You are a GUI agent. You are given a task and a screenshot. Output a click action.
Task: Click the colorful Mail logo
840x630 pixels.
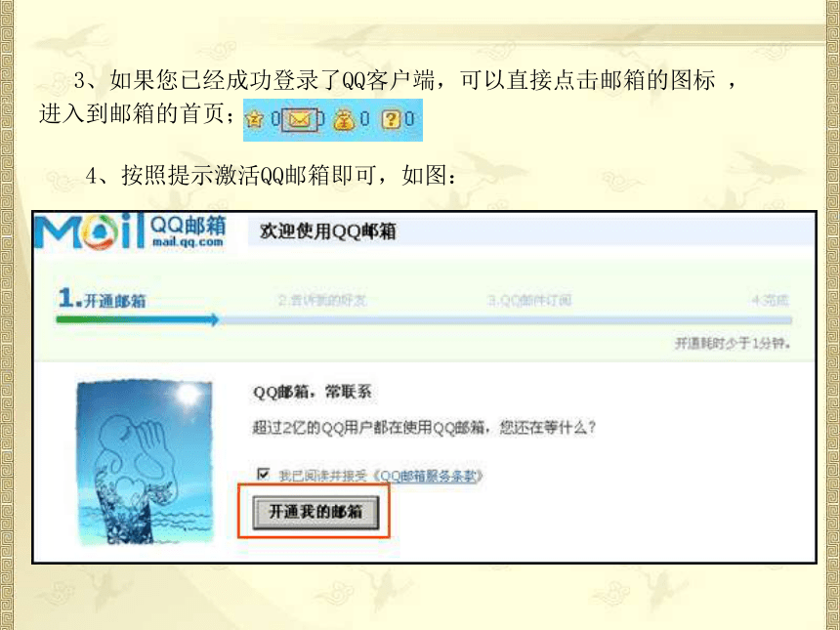pyautogui.click(x=89, y=231)
